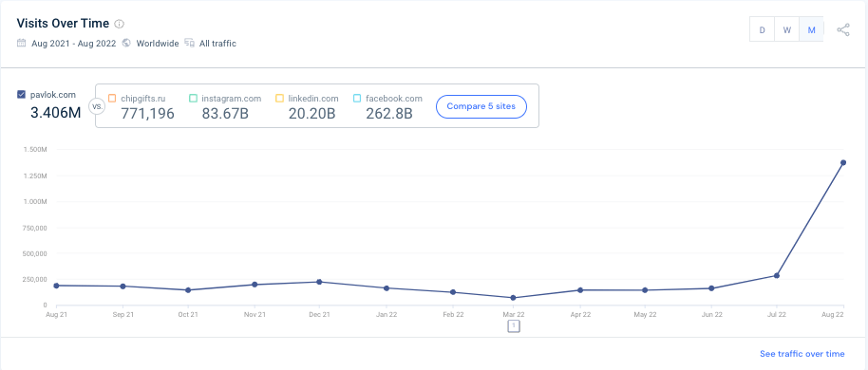Click the Feb 22 data point
Screen dimensions: 868x370
click(453, 292)
